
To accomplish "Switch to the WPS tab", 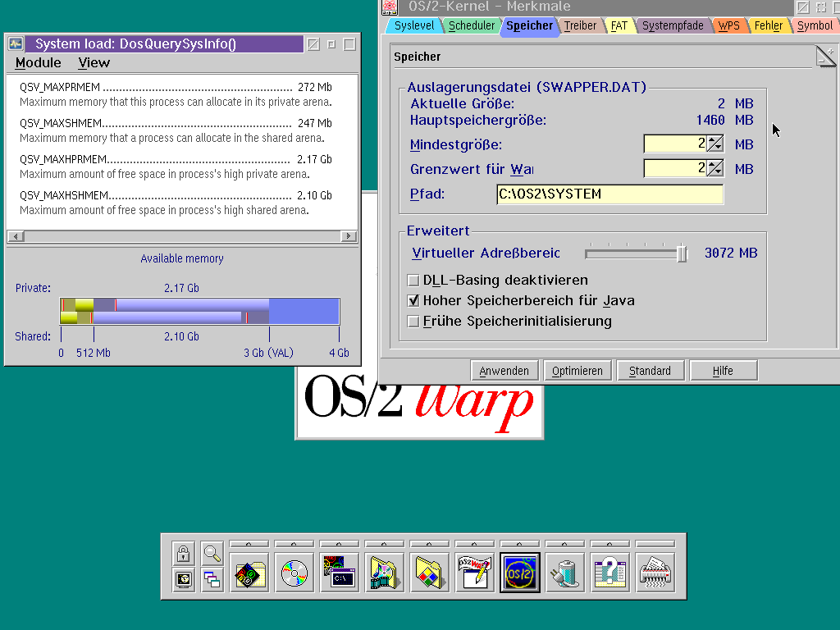I will coord(729,25).
